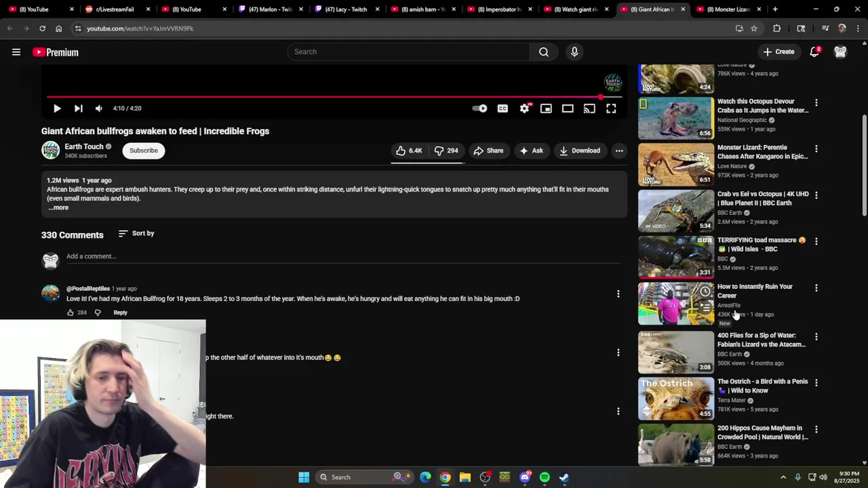Open options for @PostalReptiles comment
868x488 pixels.
coord(618,293)
